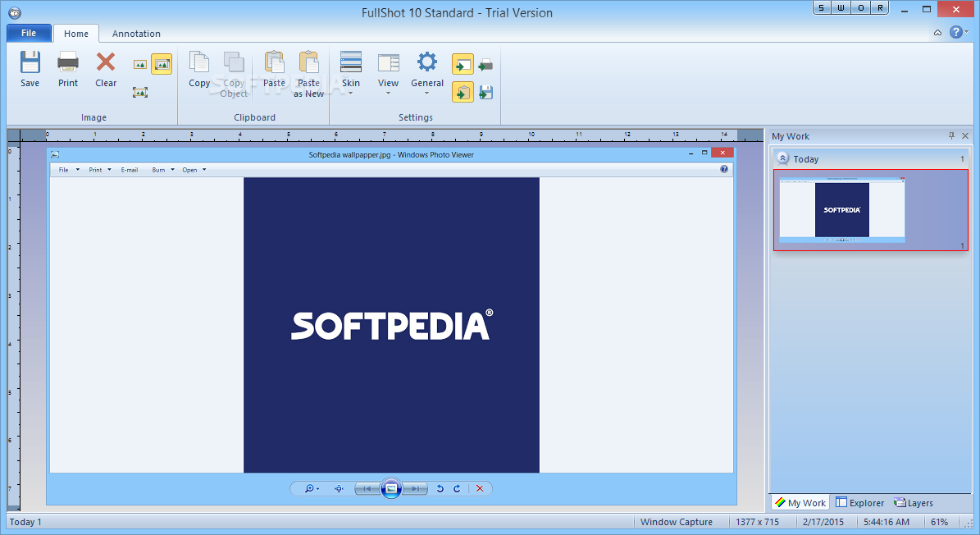
Task: Open the General settings dropdown
Action: click(x=427, y=73)
